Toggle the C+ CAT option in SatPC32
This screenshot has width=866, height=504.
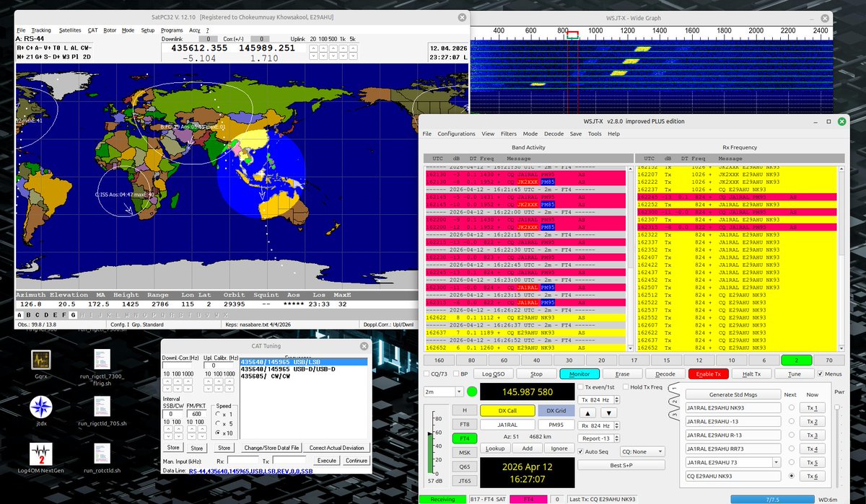pyautogui.click(x=31, y=47)
